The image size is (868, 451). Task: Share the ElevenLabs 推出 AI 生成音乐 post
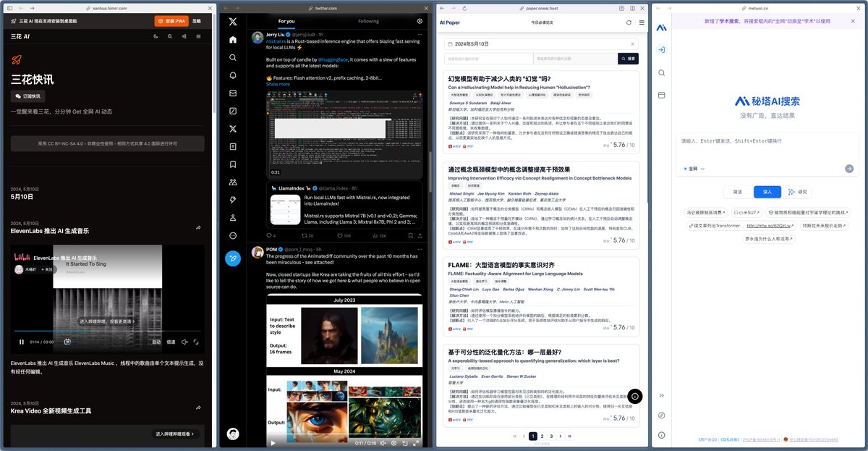click(x=198, y=228)
